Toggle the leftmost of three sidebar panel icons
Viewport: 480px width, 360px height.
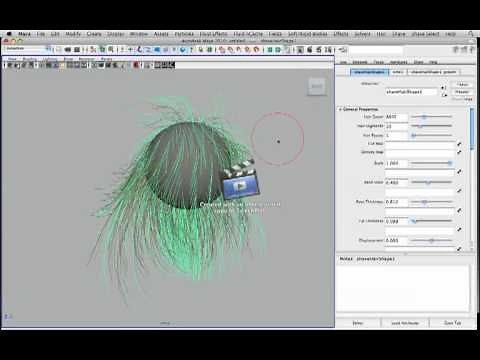[x=456, y=49]
